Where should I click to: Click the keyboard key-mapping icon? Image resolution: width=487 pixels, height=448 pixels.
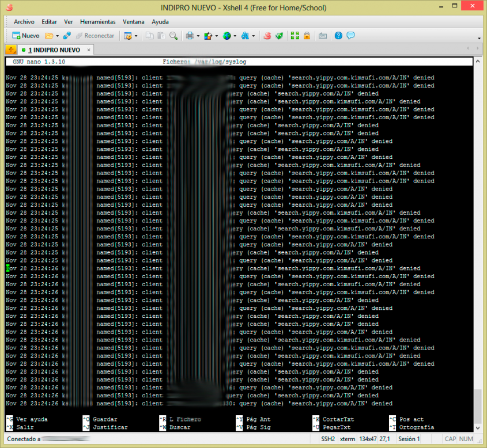pyautogui.click(x=323, y=36)
